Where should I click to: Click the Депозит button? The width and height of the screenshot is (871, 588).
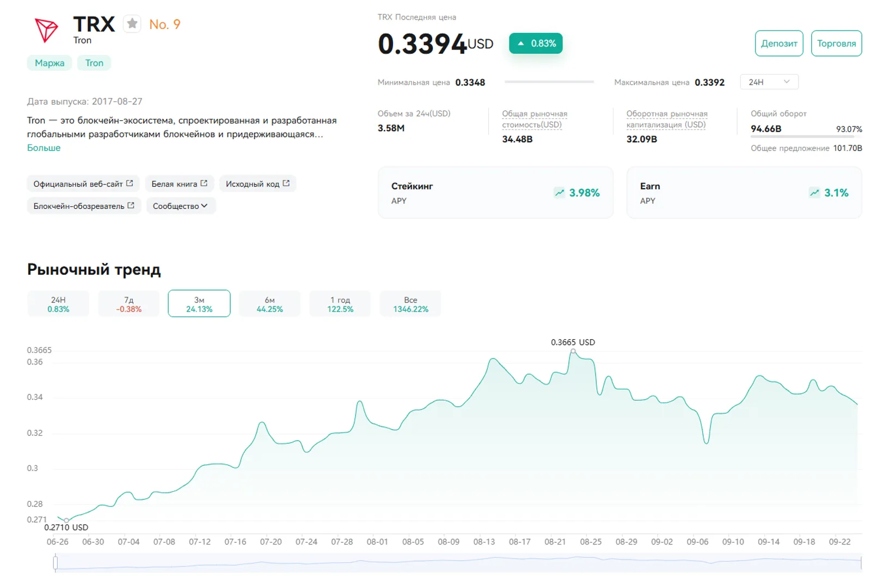click(x=779, y=44)
